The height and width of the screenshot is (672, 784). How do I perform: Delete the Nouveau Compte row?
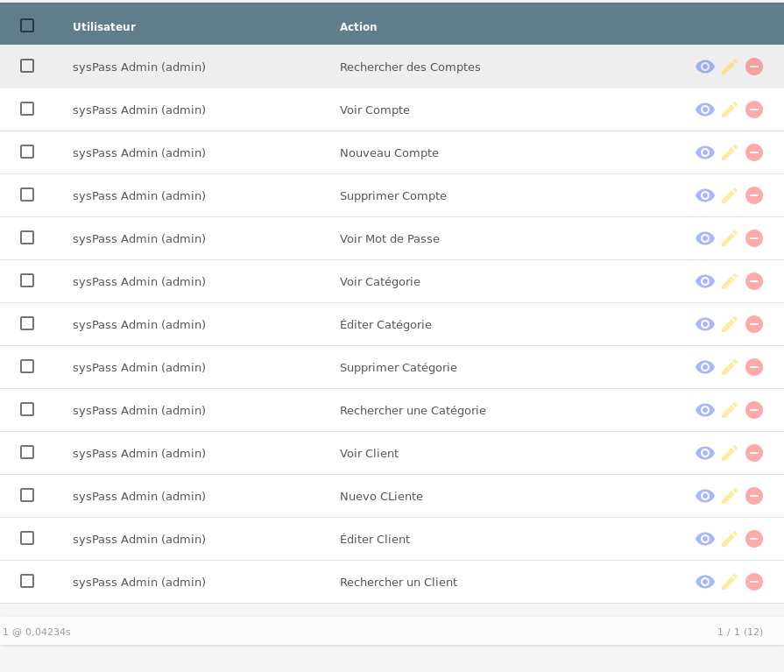tap(754, 152)
